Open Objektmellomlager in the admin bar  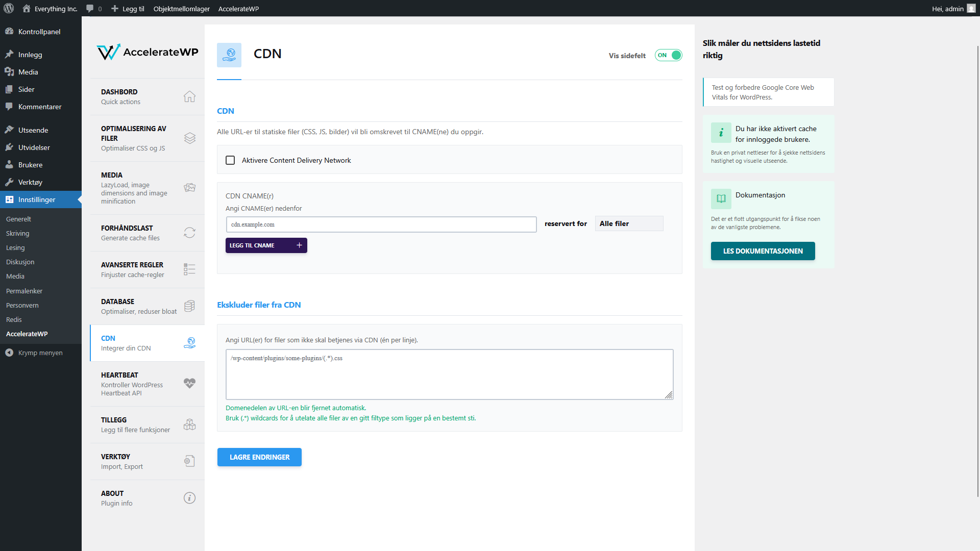(182, 9)
